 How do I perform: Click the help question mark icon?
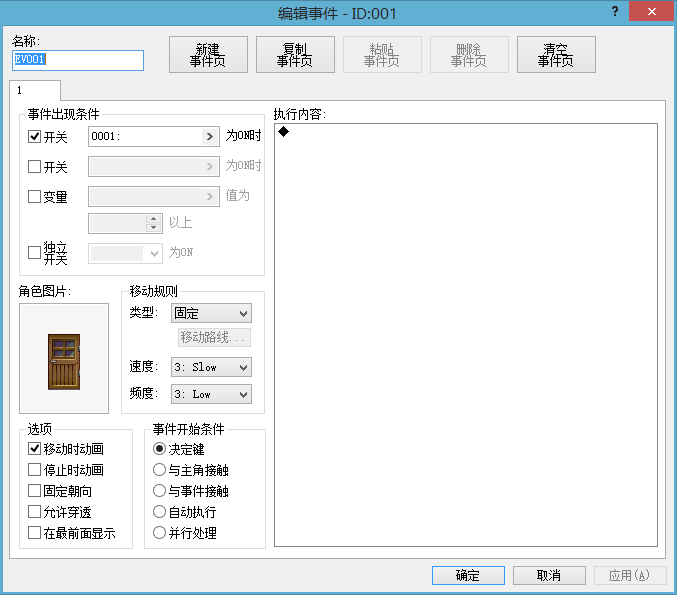[615, 12]
